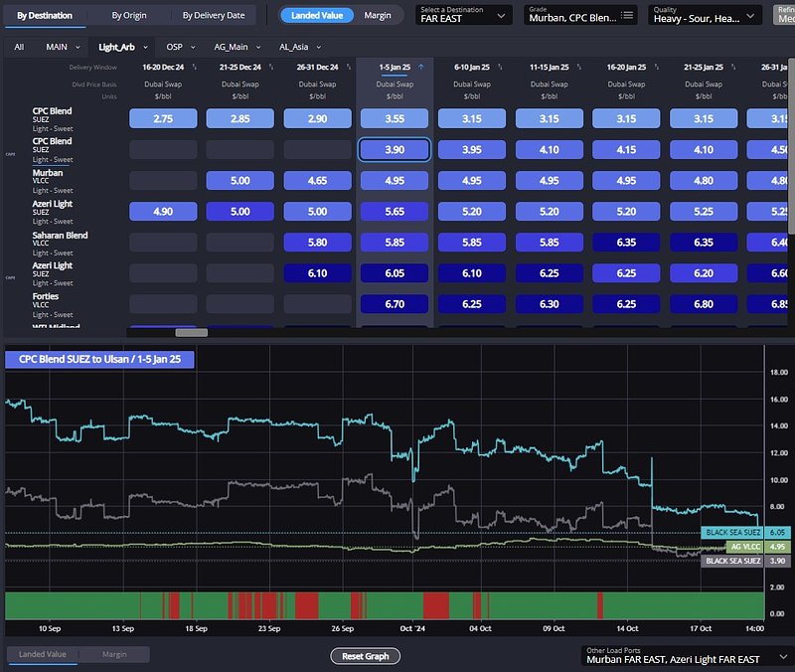Click sort arrow beside 26-31 Dec 24
Screen dimensions: 795x672
coord(348,67)
